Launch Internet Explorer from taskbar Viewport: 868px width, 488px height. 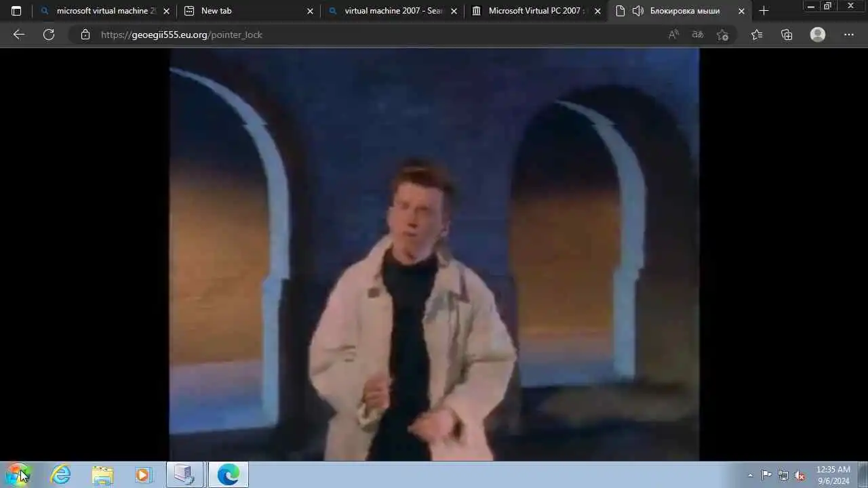pos(61,474)
